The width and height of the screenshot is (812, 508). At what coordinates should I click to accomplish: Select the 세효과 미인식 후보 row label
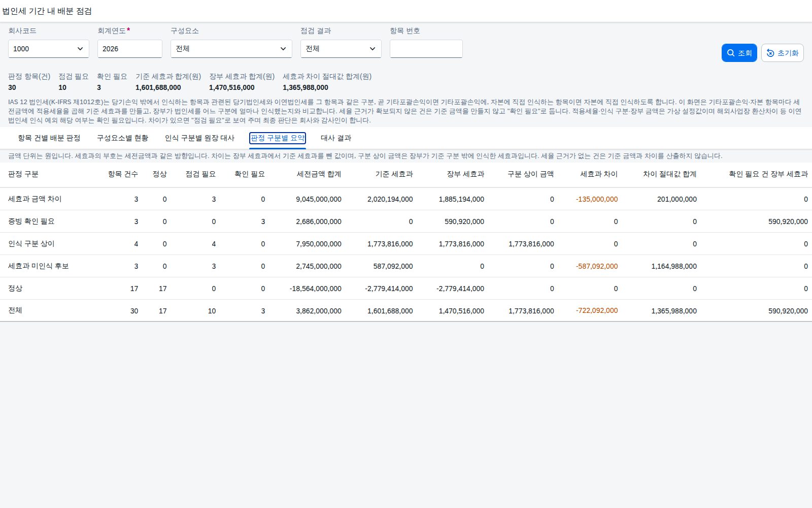(39, 266)
